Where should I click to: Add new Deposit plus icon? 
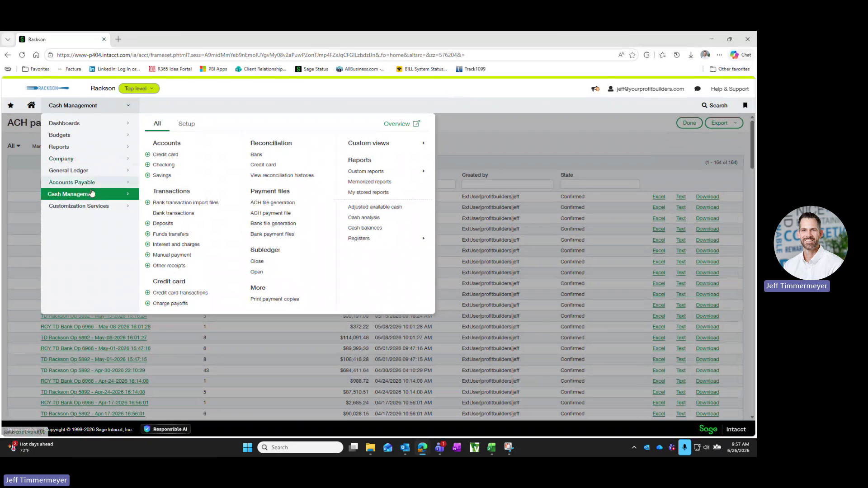[147, 223]
